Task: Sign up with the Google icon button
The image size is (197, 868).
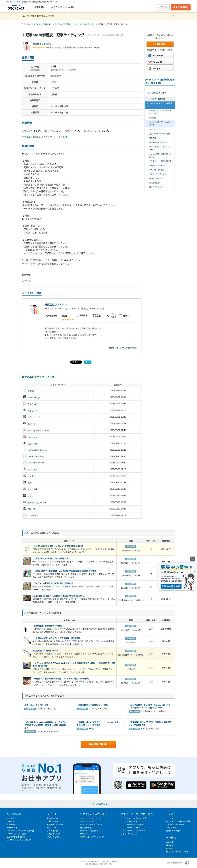Action: coord(160,69)
